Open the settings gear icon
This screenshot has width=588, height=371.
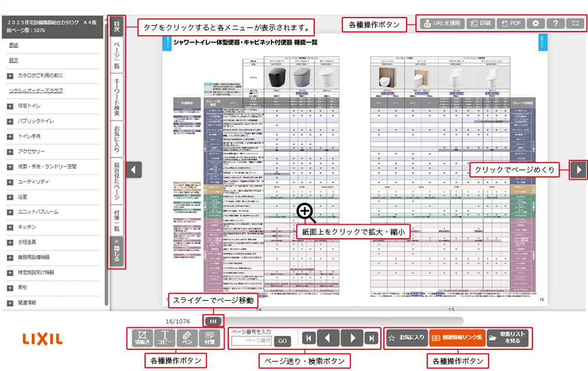pos(535,24)
